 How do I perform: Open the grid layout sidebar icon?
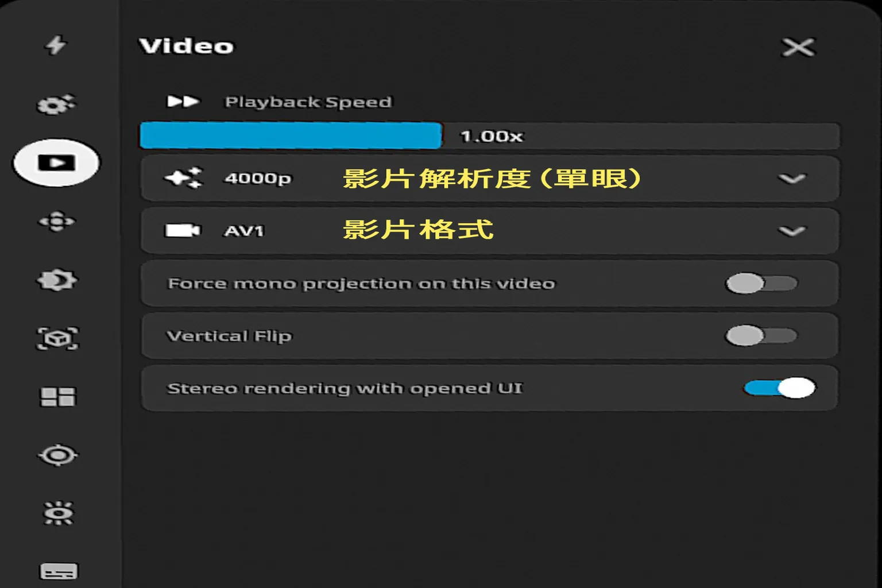[x=57, y=397]
